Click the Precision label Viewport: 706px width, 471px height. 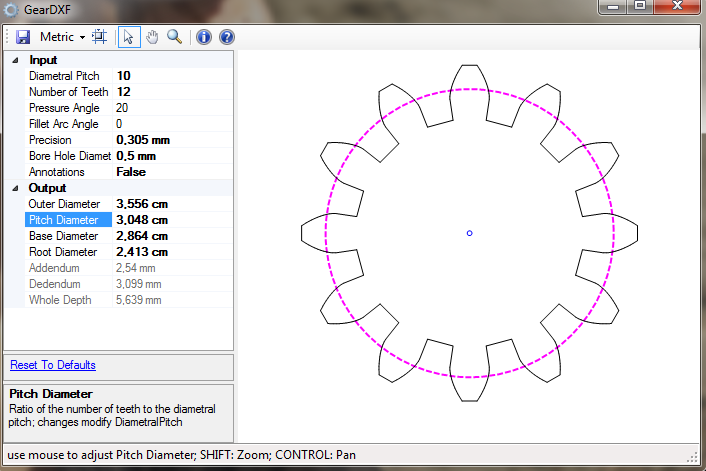[x=50, y=140]
